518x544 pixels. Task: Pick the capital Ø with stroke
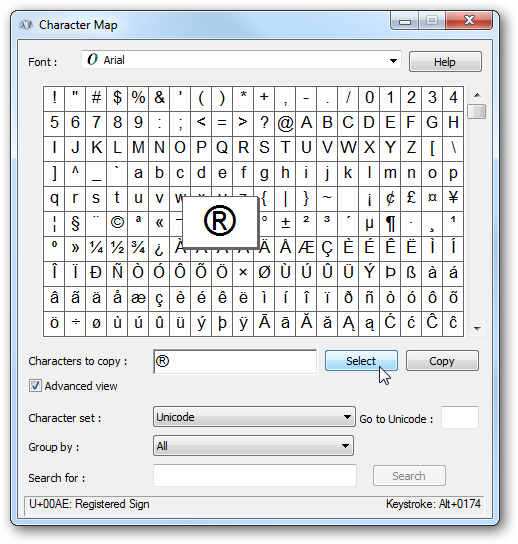tap(264, 273)
